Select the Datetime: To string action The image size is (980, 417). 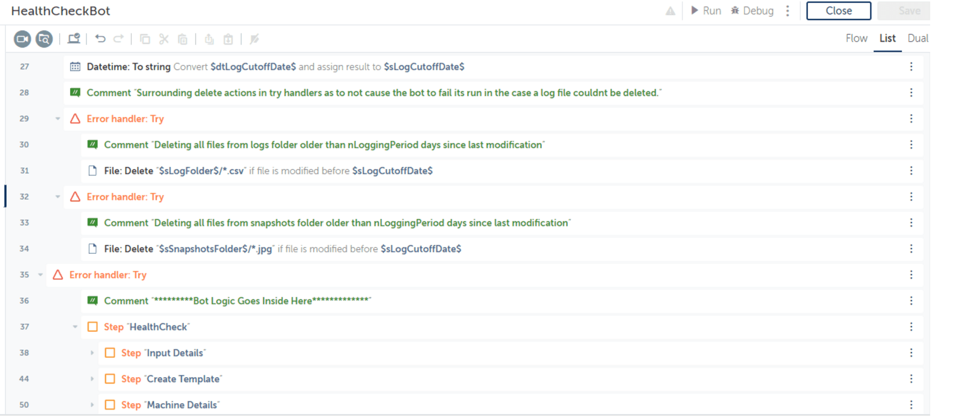(x=493, y=67)
